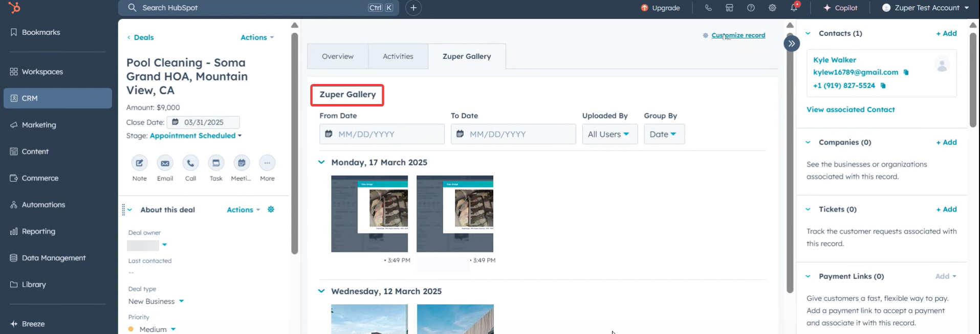The width and height of the screenshot is (980, 334).
Task: Create a Task using the task icon
Action: (x=216, y=163)
